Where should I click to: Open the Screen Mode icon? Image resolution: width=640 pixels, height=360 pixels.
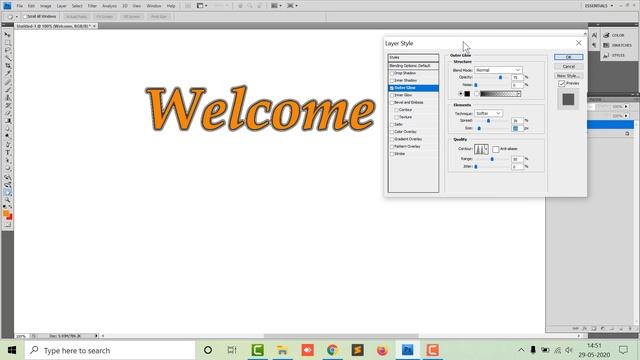291,6
